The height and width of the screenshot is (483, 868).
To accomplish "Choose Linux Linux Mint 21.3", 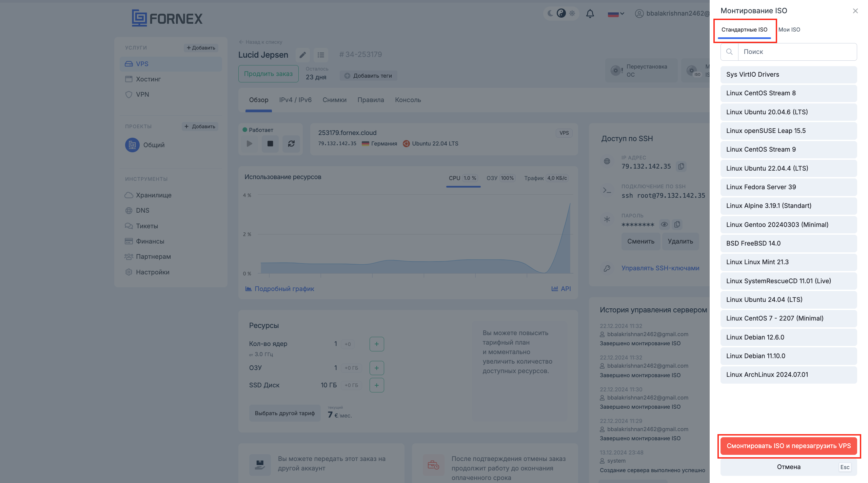I will click(788, 262).
